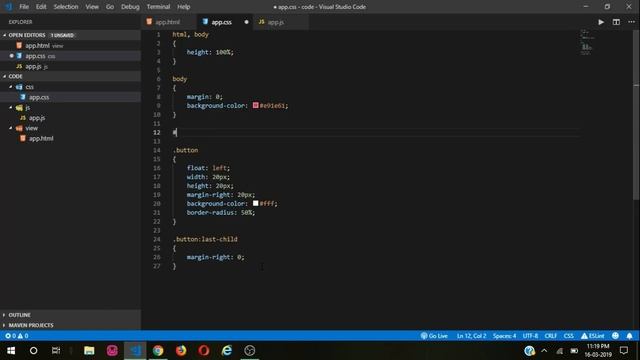The height and width of the screenshot is (360, 640).
Task: Launch File Explorer from the taskbar
Action: coord(89,351)
